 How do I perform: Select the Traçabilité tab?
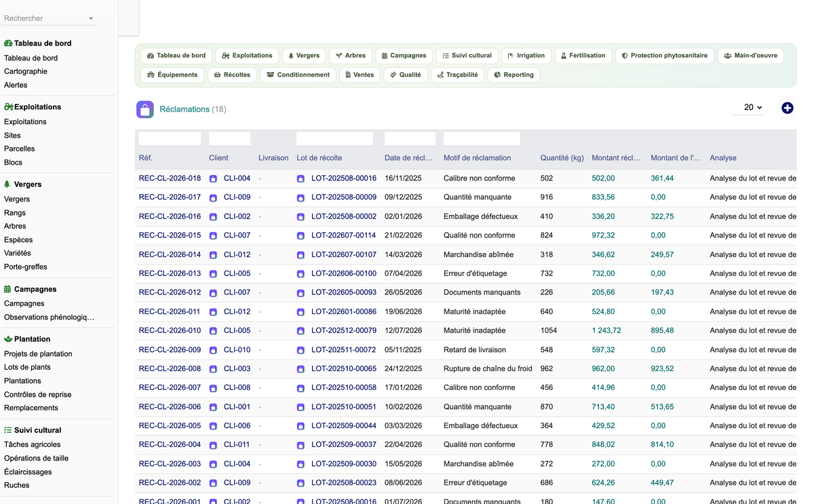coord(458,75)
